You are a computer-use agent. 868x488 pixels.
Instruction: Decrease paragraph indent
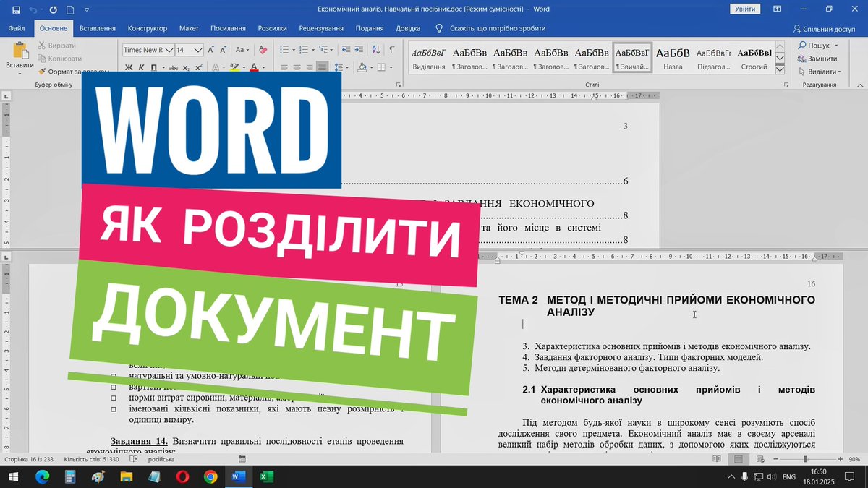[346, 50]
